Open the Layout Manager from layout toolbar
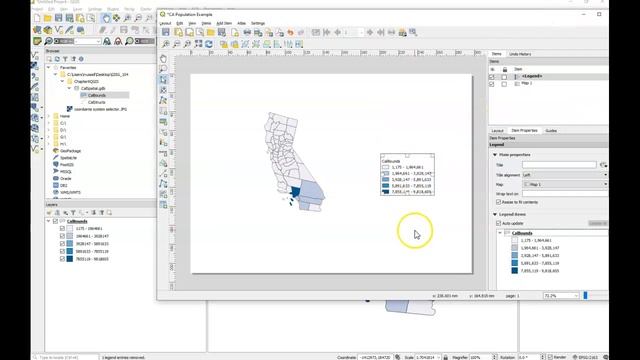The width and height of the screenshot is (640, 360). [x=200, y=32]
